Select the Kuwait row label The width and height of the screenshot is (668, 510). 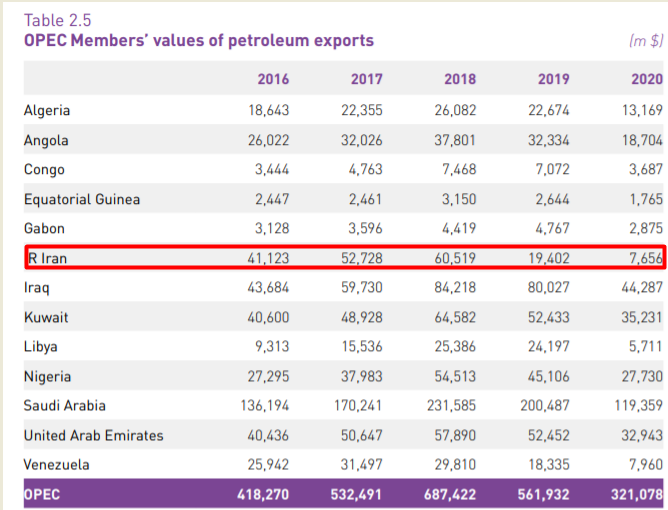[46, 317]
